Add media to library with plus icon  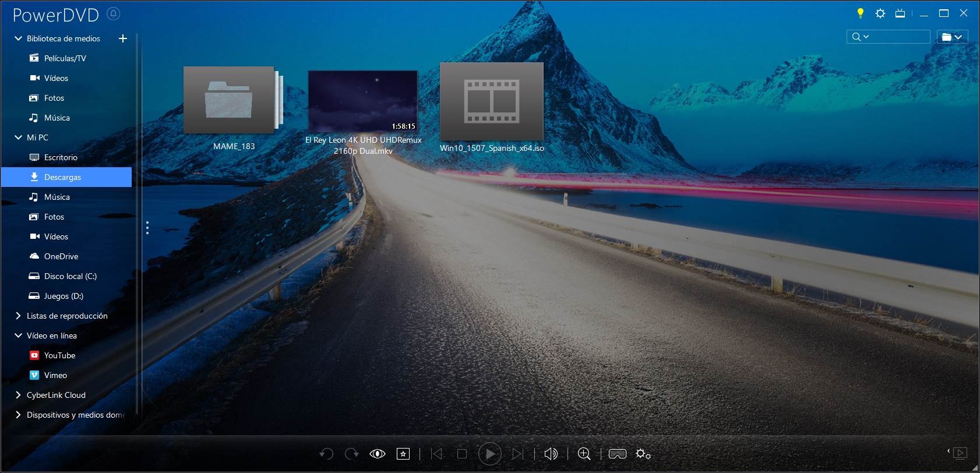123,38
